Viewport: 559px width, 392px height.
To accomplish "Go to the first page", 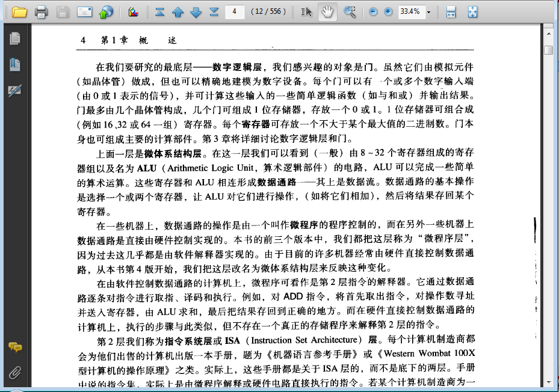I will (x=159, y=12).
